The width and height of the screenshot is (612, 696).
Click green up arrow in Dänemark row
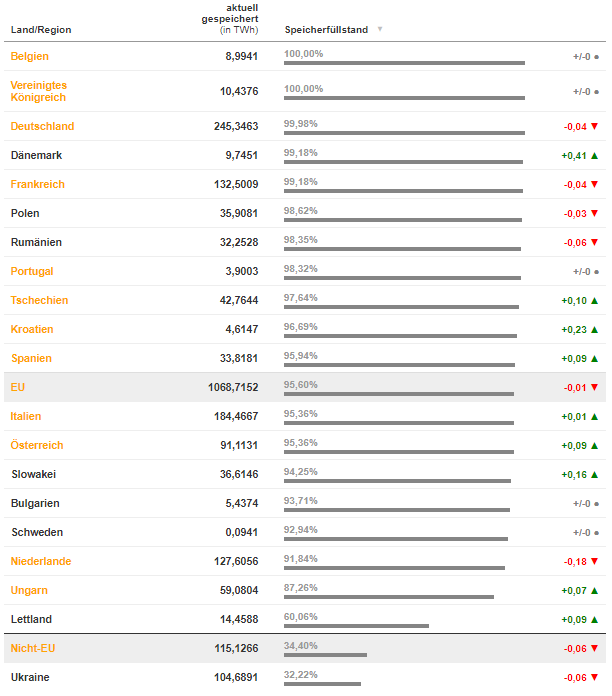[x=594, y=156]
